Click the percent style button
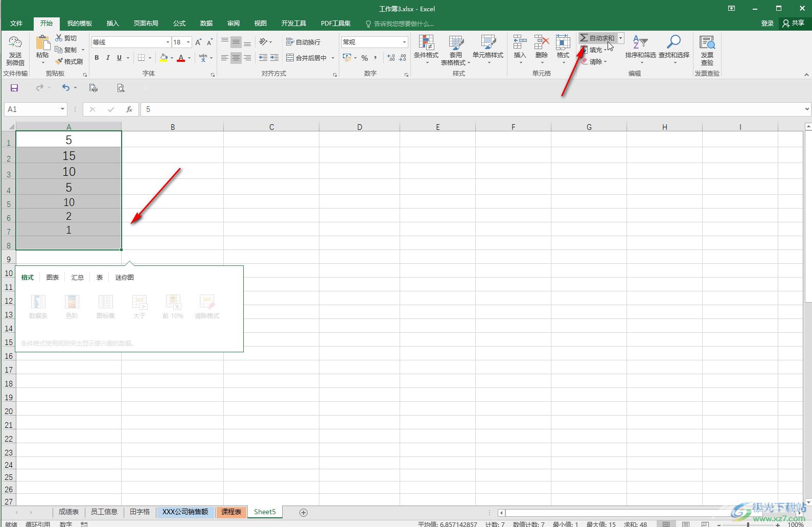The image size is (812, 527). (x=364, y=58)
